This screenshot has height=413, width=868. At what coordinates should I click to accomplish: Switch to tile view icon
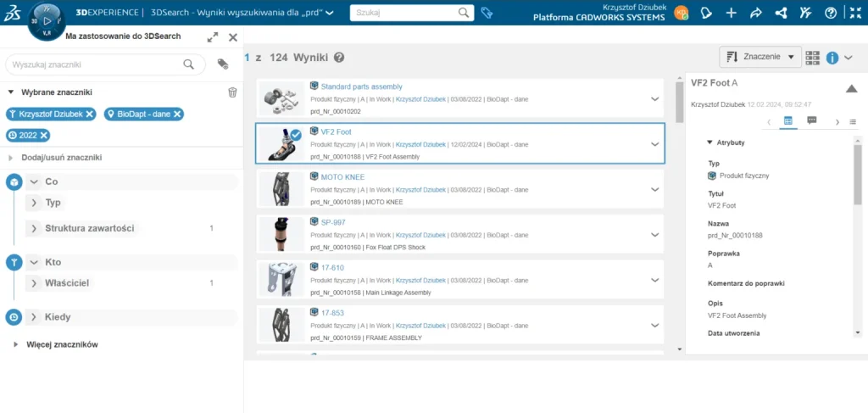(x=813, y=58)
